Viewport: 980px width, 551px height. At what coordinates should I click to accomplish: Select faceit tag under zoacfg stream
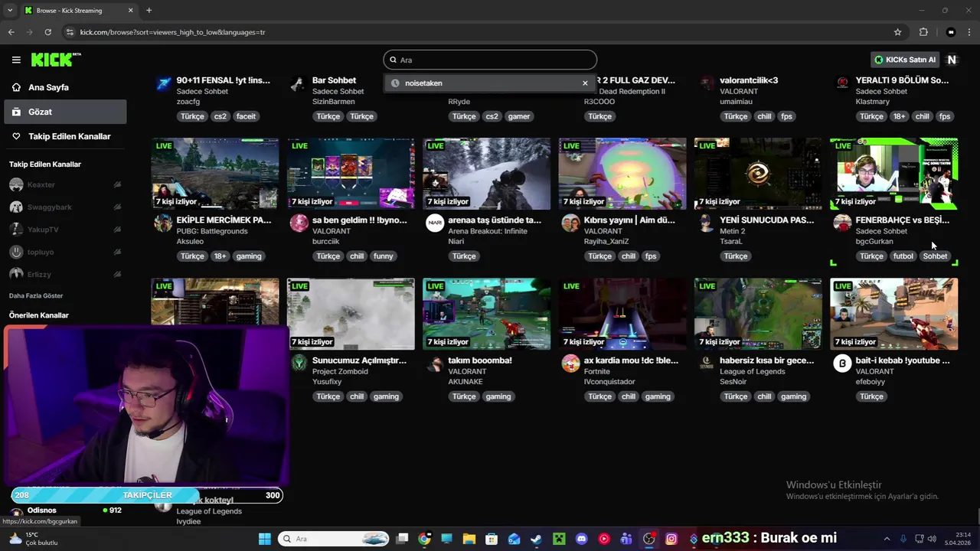tap(246, 116)
